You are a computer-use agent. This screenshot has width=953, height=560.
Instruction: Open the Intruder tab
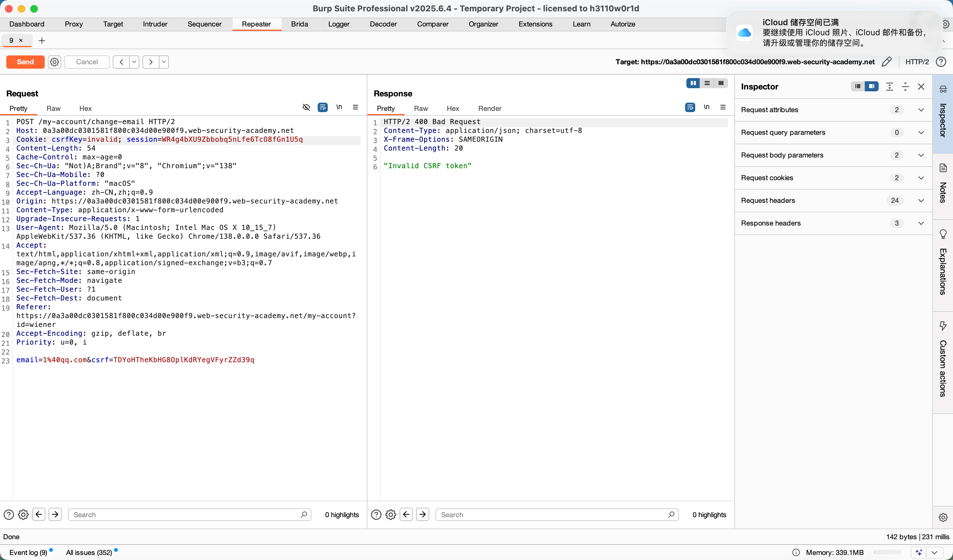155,24
